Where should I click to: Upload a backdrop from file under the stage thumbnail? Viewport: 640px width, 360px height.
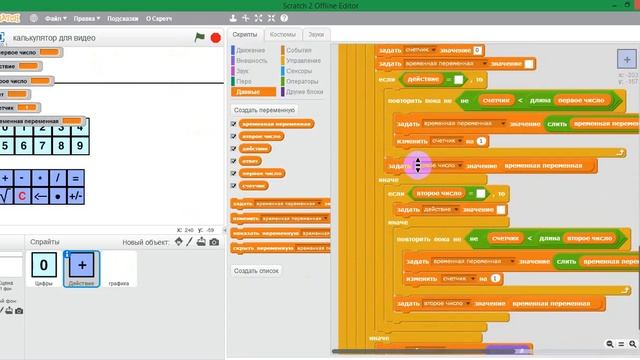(x=9, y=311)
